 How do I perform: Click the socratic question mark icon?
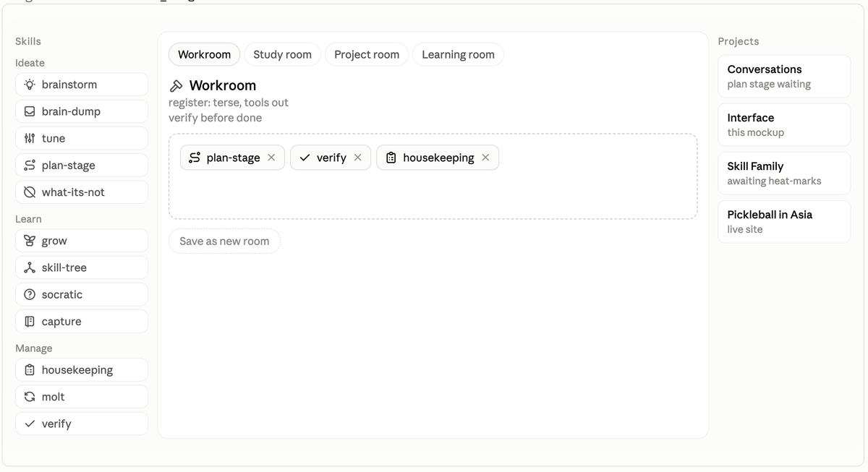pos(30,295)
